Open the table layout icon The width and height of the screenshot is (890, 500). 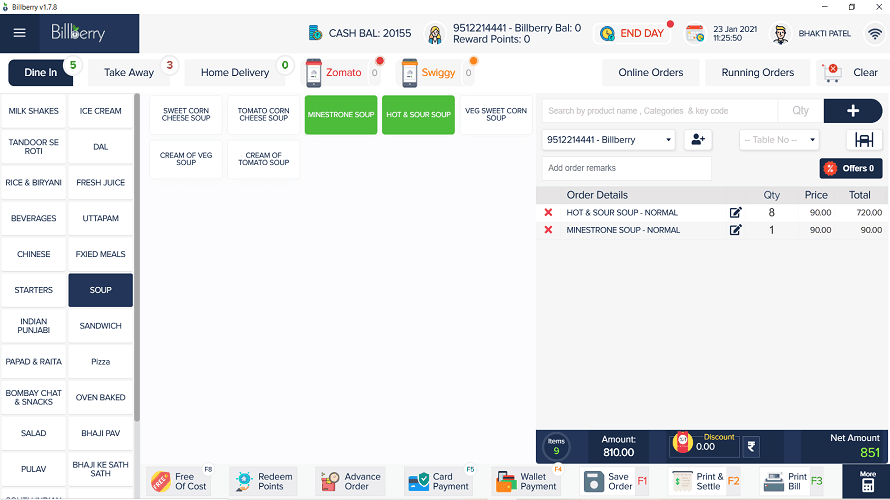864,140
